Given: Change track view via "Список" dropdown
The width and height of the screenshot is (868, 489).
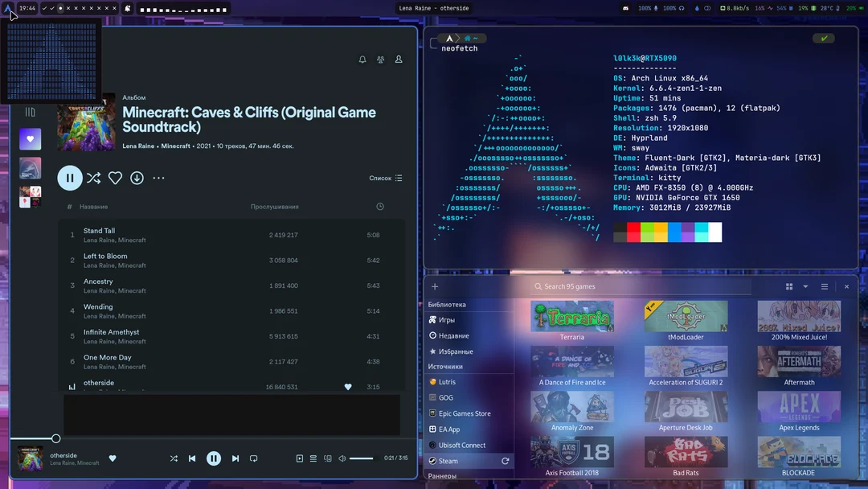Looking at the screenshot, I should pos(385,179).
